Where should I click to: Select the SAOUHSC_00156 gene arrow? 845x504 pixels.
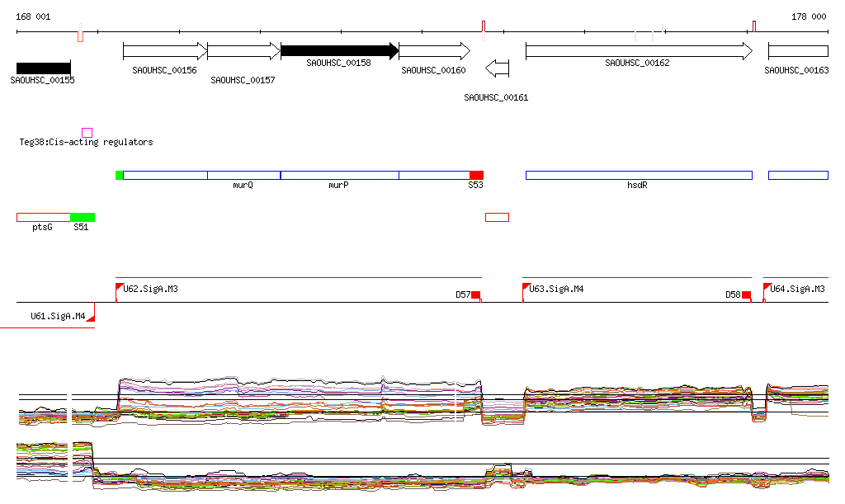click(x=164, y=51)
